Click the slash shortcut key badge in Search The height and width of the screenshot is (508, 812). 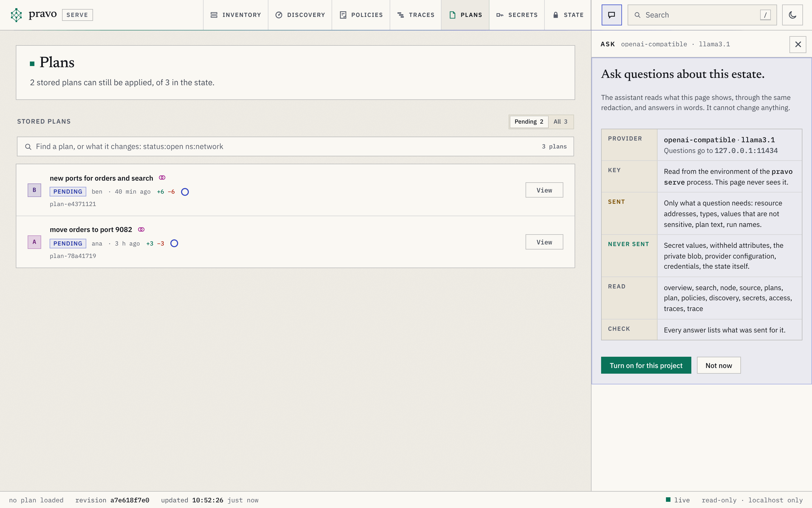coord(765,15)
